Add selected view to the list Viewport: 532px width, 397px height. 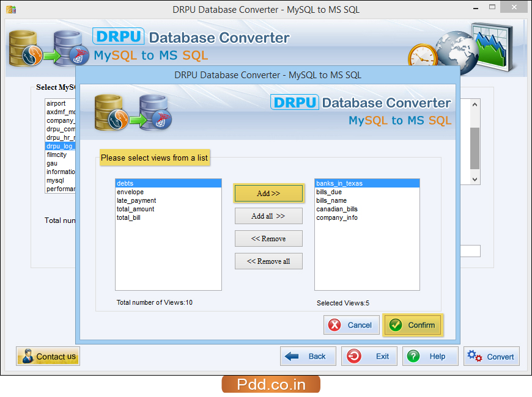pos(268,193)
